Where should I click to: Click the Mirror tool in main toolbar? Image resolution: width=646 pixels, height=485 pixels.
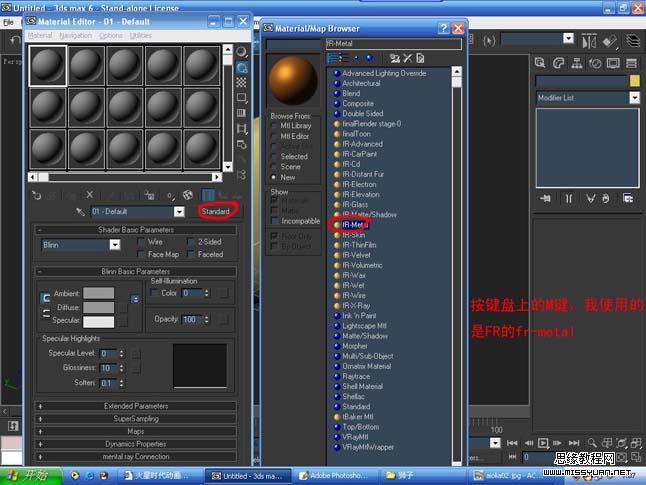point(589,42)
